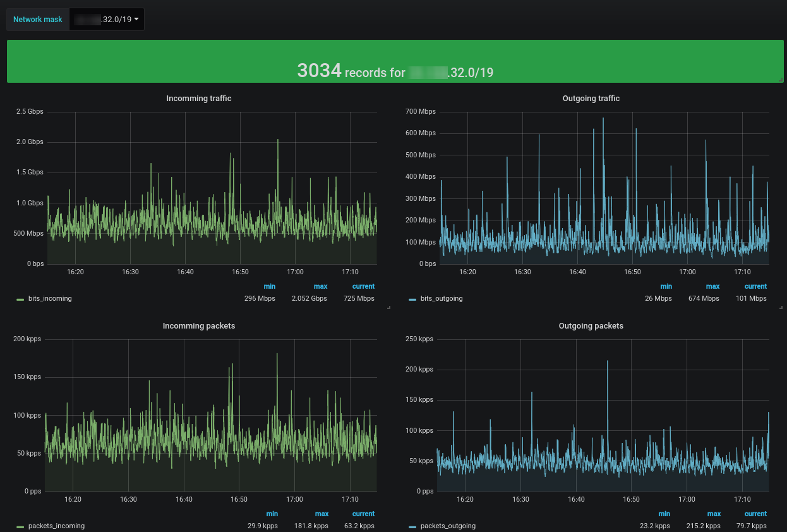This screenshot has width=787, height=532.
Task: Open the Outgoing traffic panel title menu
Action: click(591, 99)
